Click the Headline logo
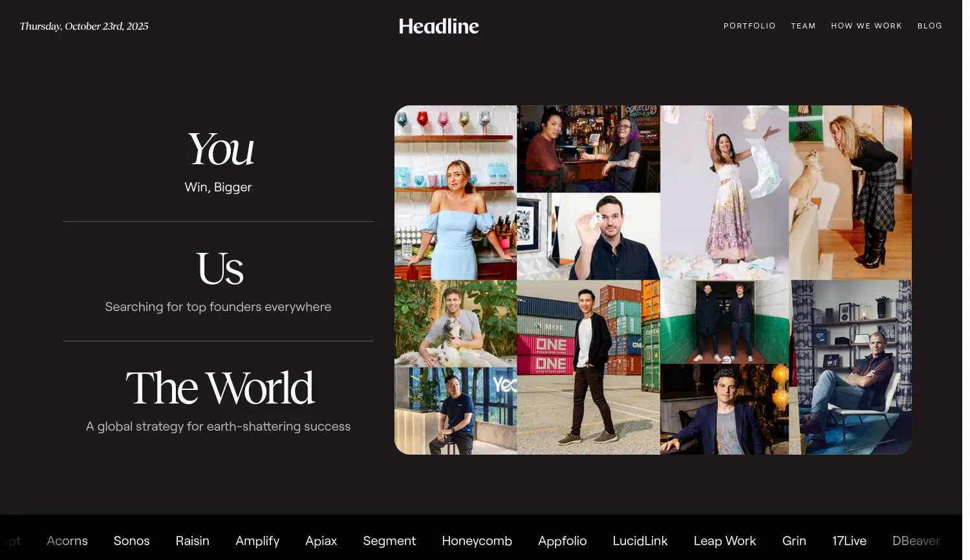 (438, 26)
